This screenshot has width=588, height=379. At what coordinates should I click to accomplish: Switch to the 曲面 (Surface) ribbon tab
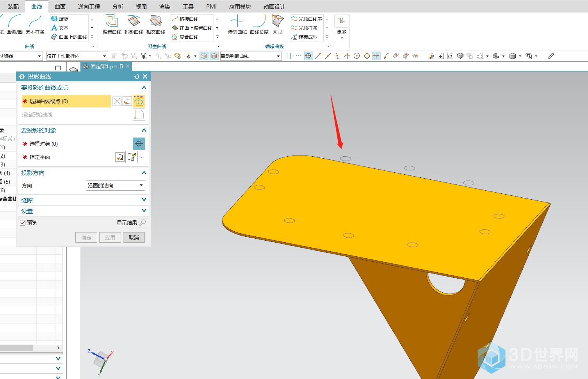click(60, 7)
